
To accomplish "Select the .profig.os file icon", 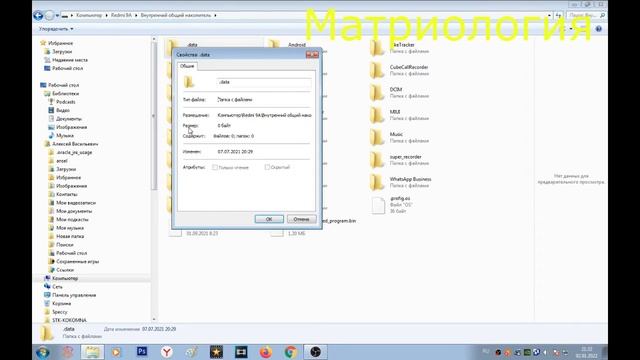I will pyautogui.click(x=378, y=205).
